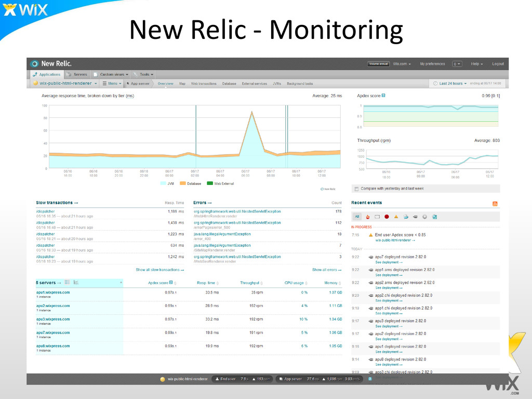Click the deploy icon beside apu7 deployed revision
This screenshot has width=532, height=399.
[371, 257]
